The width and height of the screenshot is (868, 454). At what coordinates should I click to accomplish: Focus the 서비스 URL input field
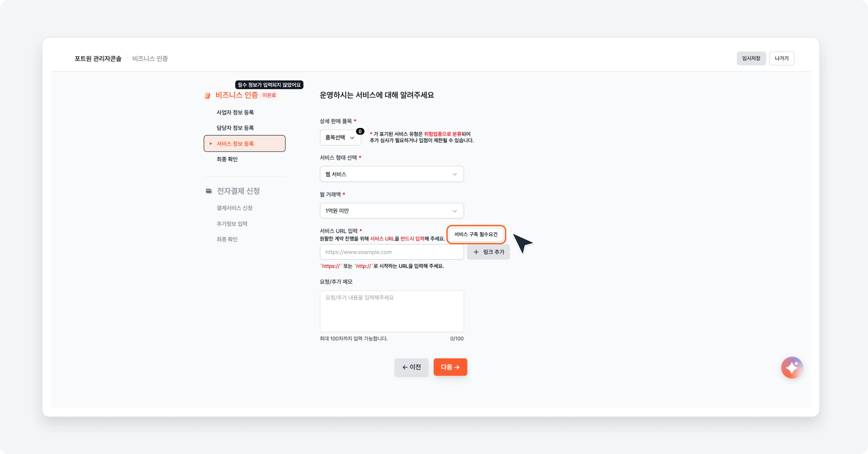pos(391,252)
